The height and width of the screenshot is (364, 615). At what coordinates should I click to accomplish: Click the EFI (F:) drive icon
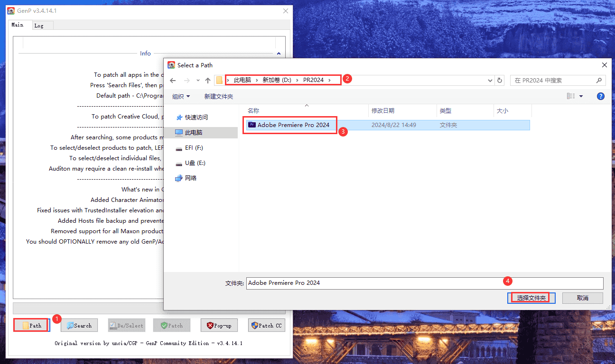click(x=179, y=148)
